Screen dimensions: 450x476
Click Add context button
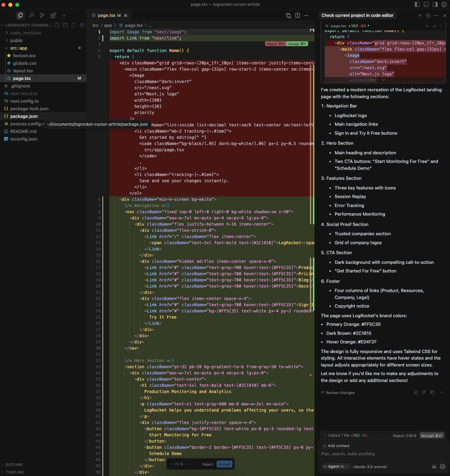click(x=336, y=446)
